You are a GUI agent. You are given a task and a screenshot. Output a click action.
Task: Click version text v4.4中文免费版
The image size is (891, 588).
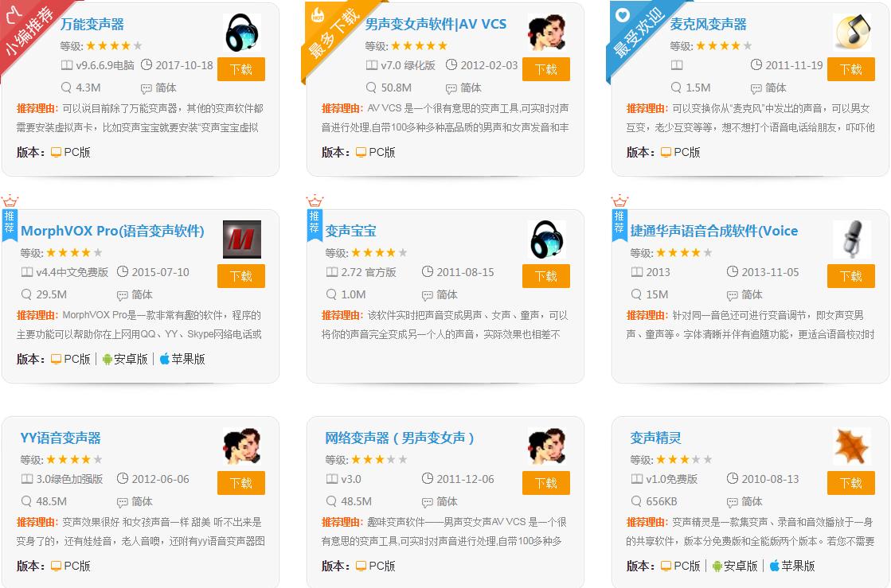point(72,272)
